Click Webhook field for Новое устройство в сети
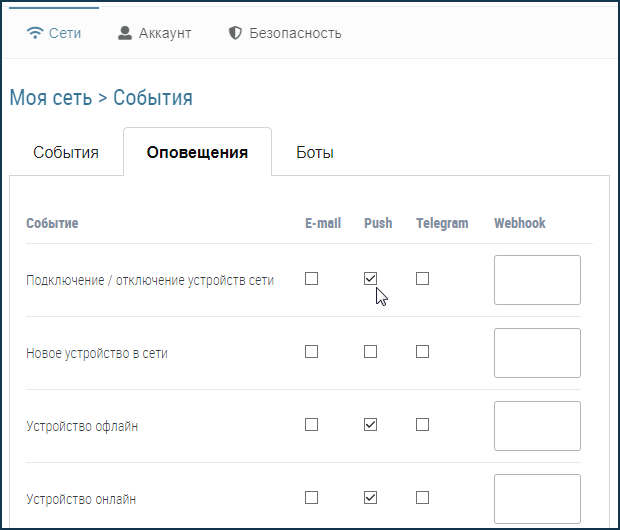Screen dimensions: 620x530 pos(537,353)
